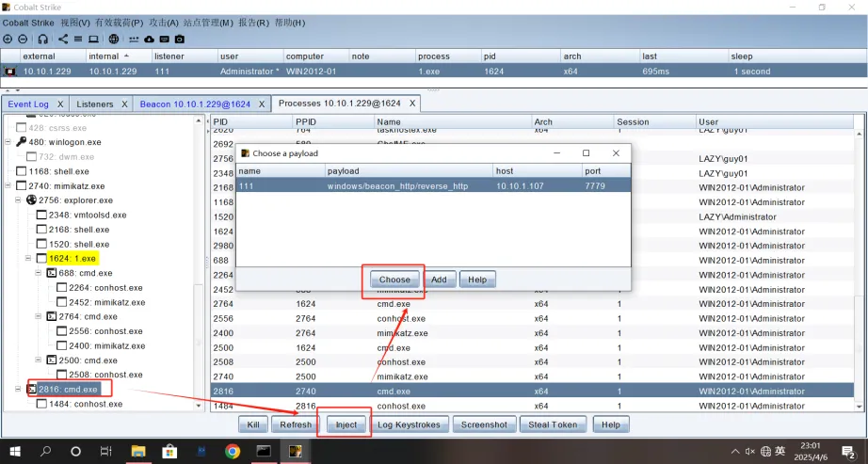The width and height of the screenshot is (868, 464).
Task: View keystrokes via keyboard toolbar icon
Action: click(x=165, y=40)
